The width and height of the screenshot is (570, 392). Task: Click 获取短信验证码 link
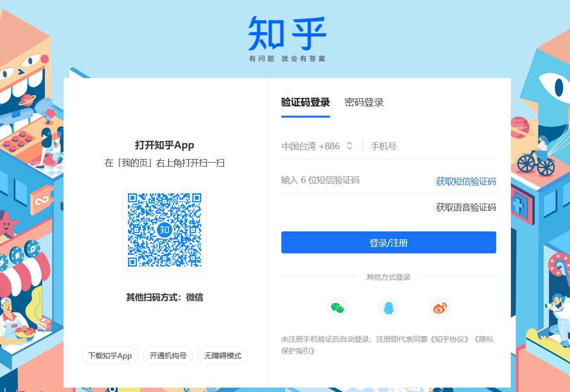tap(466, 181)
